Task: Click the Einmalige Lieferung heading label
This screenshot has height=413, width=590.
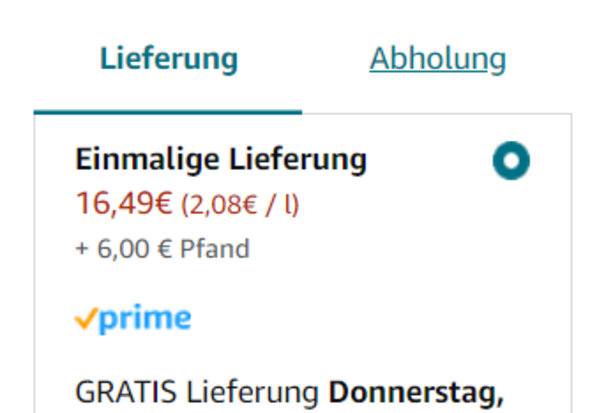Action: click(221, 160)
